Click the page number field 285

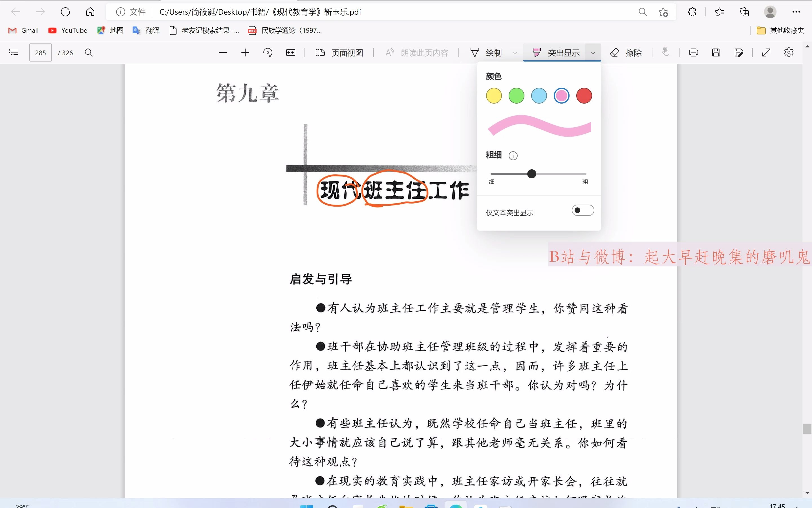click(x=41, y=52)
